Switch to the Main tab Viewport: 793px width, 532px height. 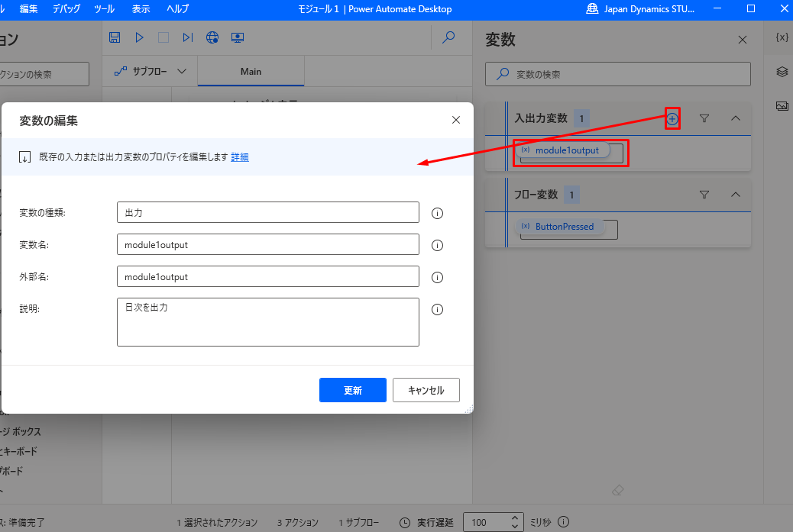coord(251,71)
